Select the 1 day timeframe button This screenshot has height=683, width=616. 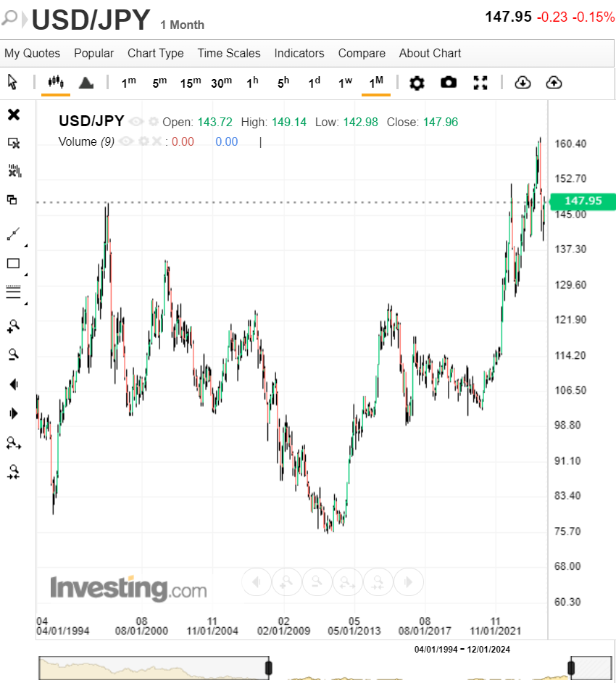(315, 82)
